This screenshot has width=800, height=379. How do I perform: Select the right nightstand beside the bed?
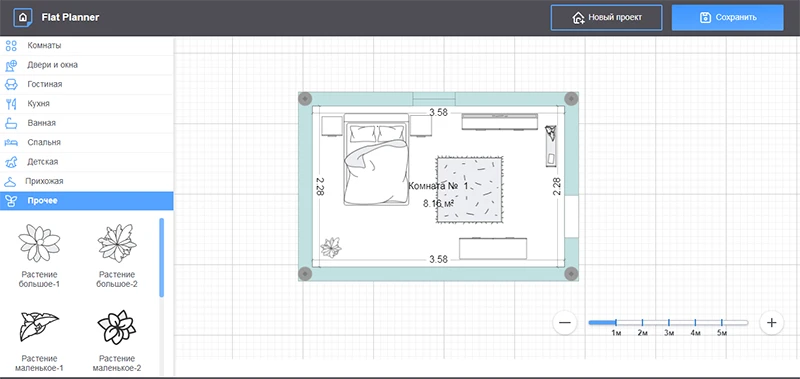pos(421,126)
